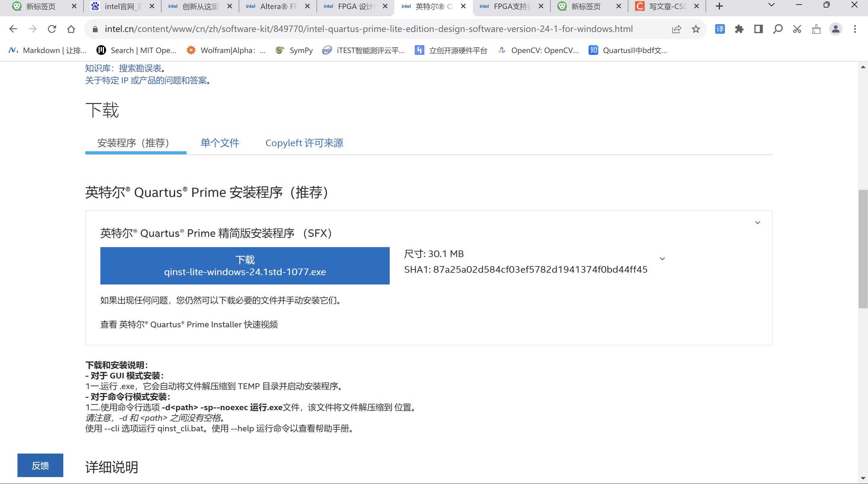Image resolution: width=868 pixels, height=484 pixels.
Task: Expand the SHA1 checksum details chevron
Action: [662, 259]
